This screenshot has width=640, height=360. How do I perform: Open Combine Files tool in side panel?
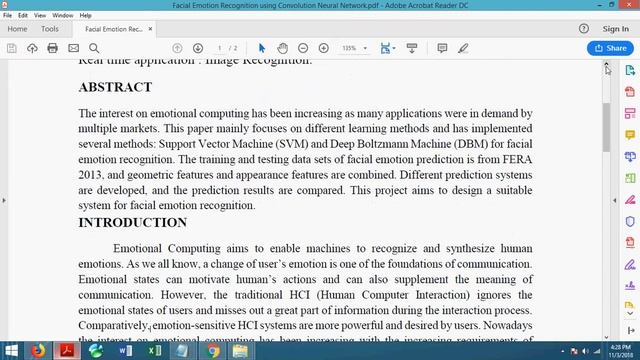pos(630,156)
